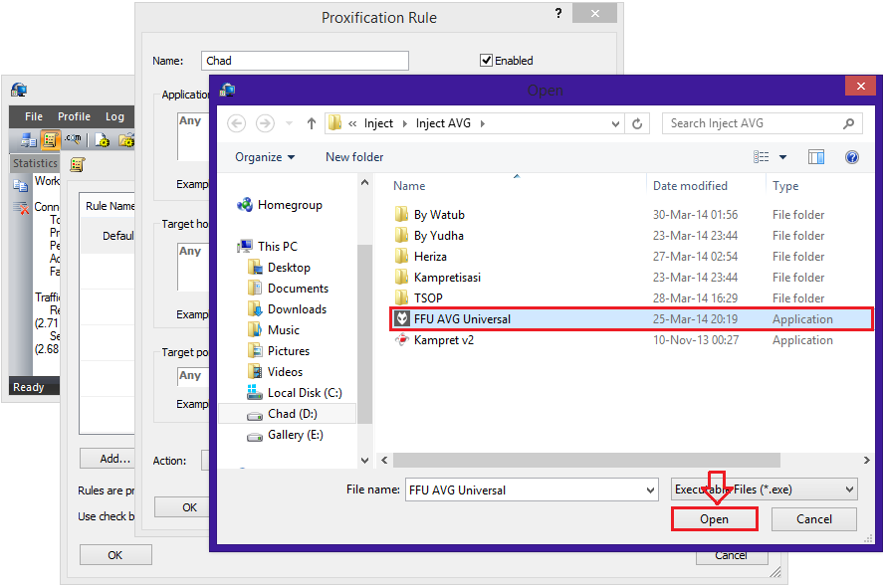Refresh the Inject AVG folder listing

[x=637, y=123]
